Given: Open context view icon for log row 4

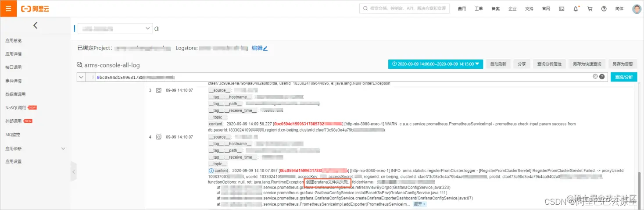Looking at the screenshot, I should pyautogui.click(x=159, y=137).
